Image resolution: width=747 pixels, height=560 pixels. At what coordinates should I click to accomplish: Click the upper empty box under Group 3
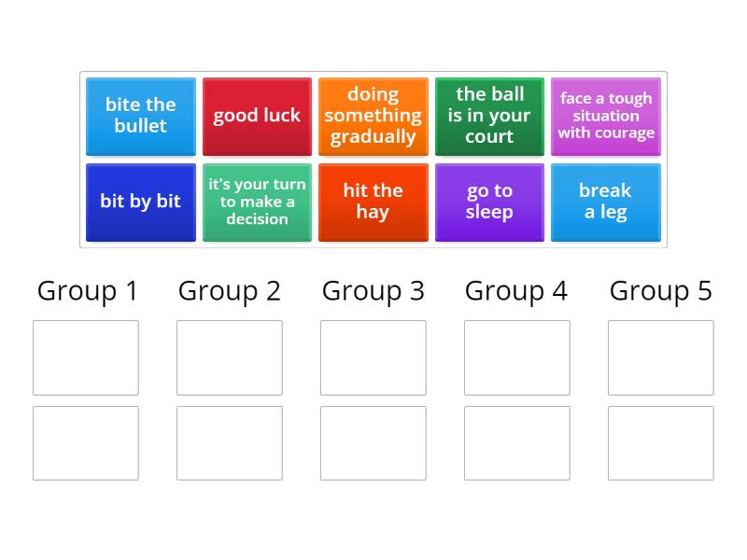(x=373, y=357)
